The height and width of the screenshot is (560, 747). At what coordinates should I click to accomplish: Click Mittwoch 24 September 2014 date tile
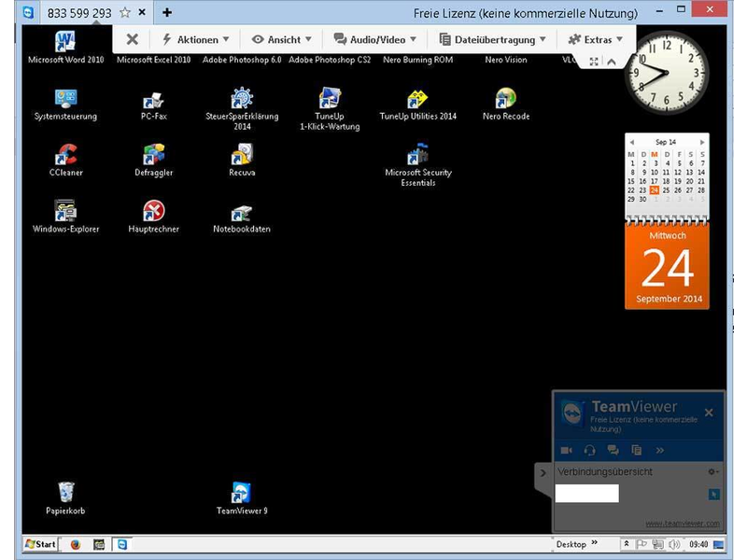(x=667, y=266)
